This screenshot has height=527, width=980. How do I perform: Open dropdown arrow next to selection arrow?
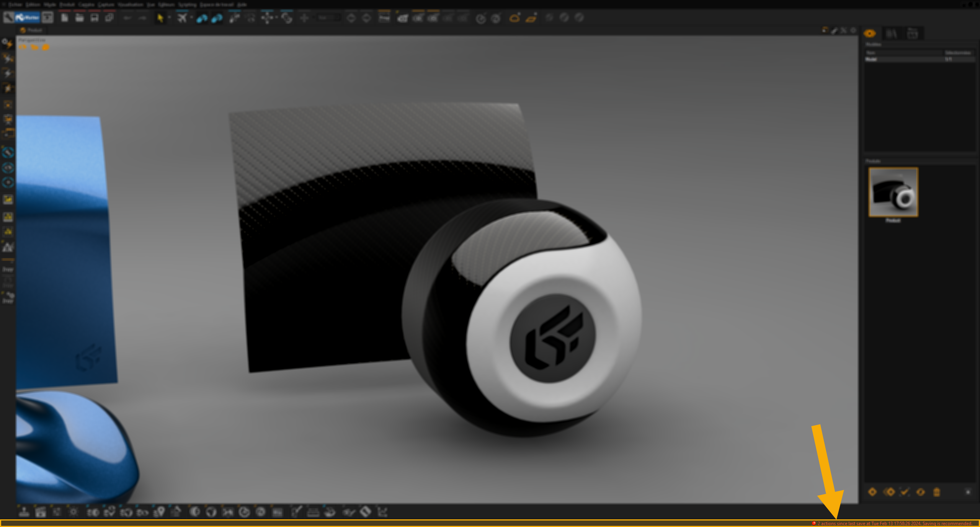click(169, 17)
